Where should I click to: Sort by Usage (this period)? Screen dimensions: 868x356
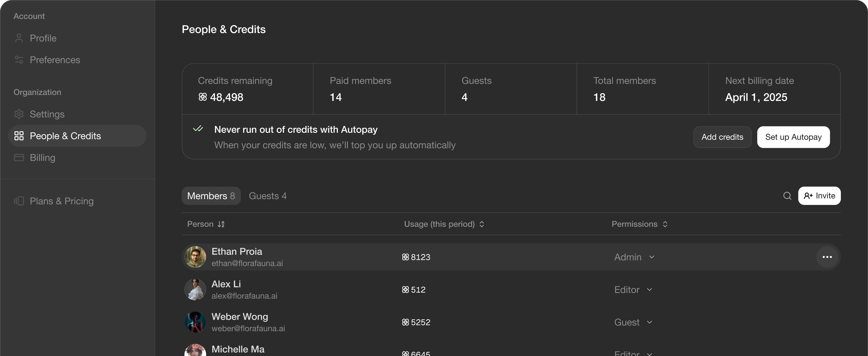[444, 224]
